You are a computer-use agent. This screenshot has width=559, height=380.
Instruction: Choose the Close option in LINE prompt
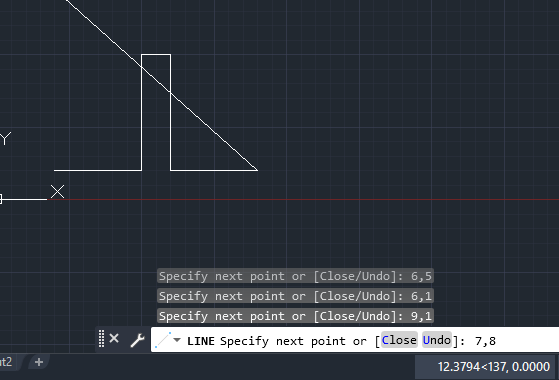[x=399, y=340]
